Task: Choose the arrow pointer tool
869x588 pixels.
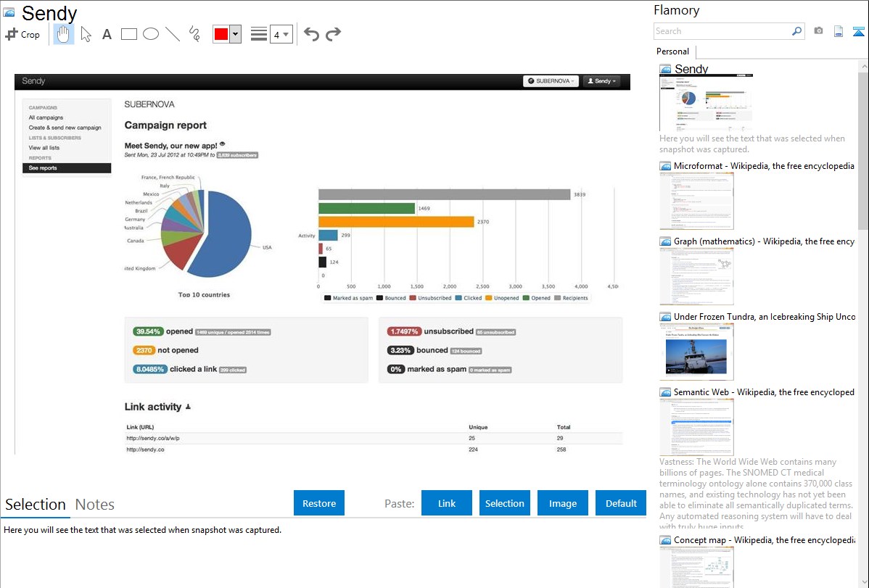Action: [86, 34]
